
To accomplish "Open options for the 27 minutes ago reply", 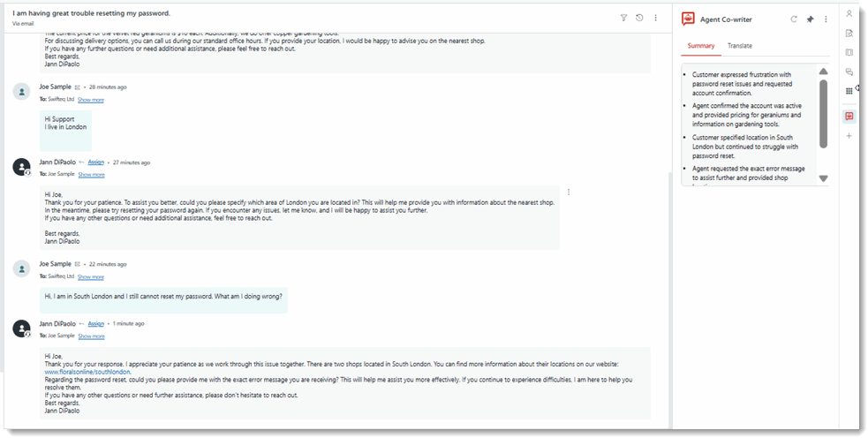I will 569,193.
